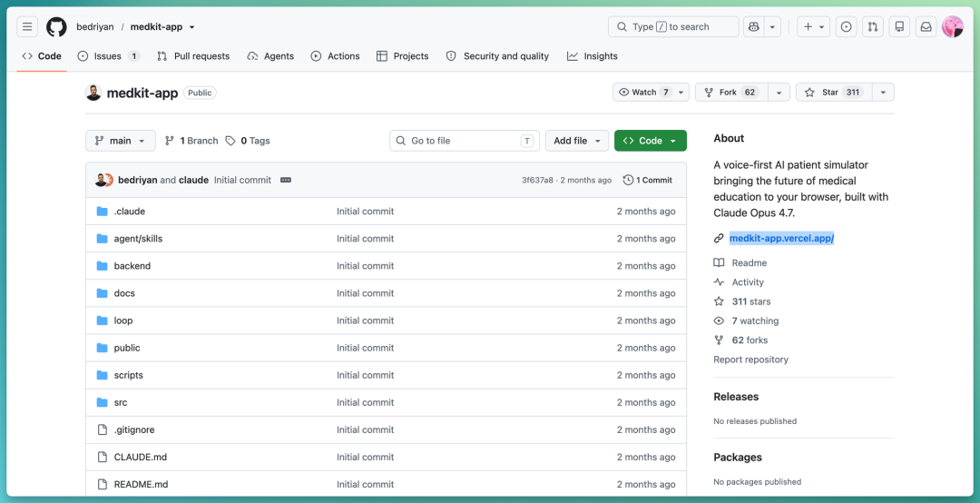Click bedriyan owner name in breadcrumb
Screen dimensions: 980x503
[x=95, y=27]
